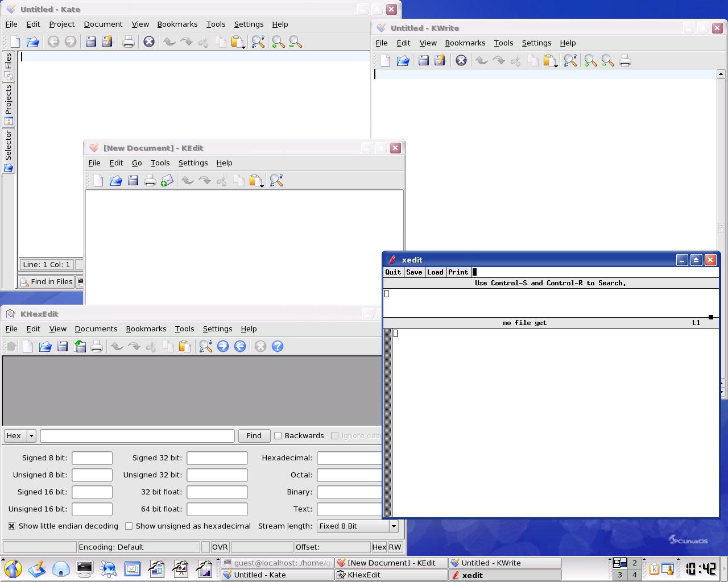
Task: Click the Open file icon in KEdit toolbar
Action: click(x=115, y=180)
